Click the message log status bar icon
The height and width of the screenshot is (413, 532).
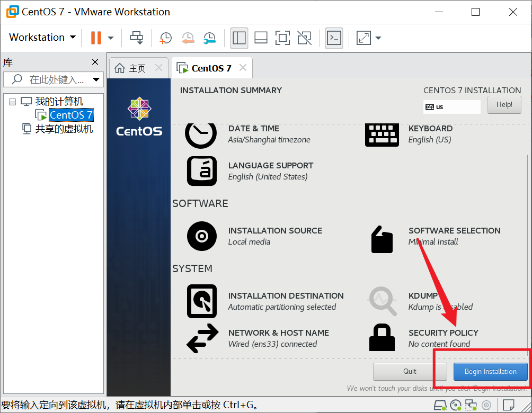pyautogui.click(x=508, y=405)
